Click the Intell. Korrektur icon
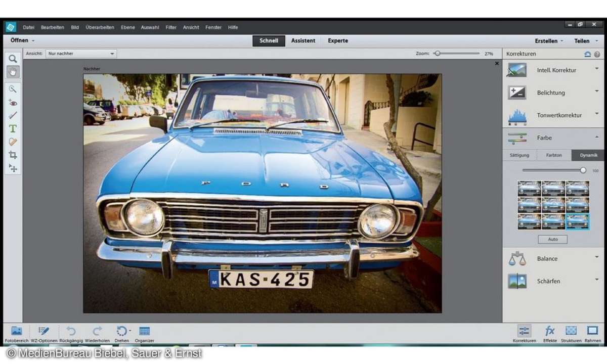Viewport: 607px width, 364px height. click(517, 70)
